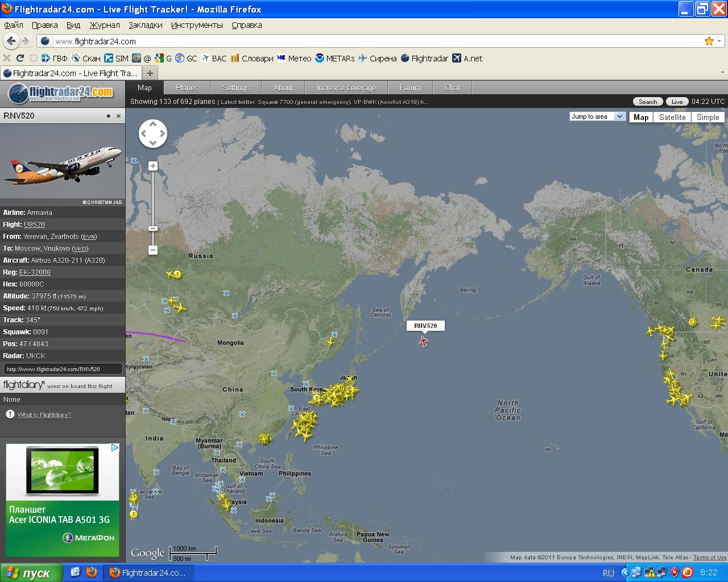Viewport: 728px width, 582px height.
Task: Click the URL address bar
Action: tap(375, 41)
